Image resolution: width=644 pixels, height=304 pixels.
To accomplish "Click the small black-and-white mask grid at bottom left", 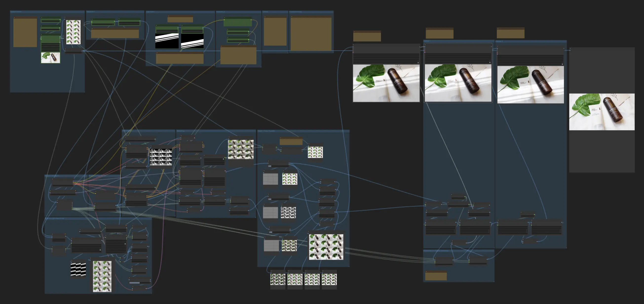I will coord(78,269).
